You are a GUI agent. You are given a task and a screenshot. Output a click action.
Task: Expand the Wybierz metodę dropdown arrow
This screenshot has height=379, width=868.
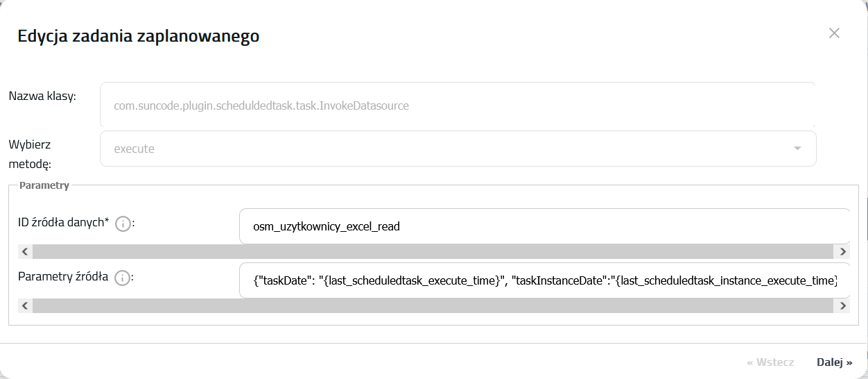click(x=797, y=149)
